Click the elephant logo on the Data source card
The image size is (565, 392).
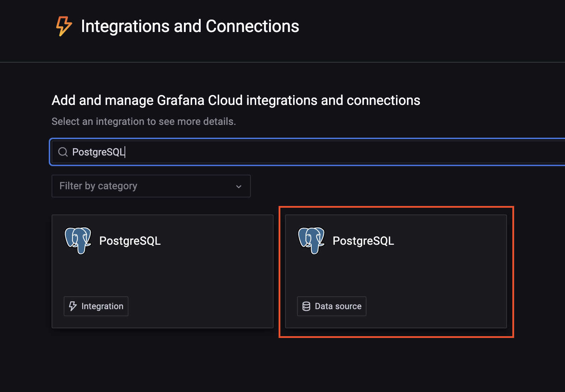pyautogui.click(x=311, y=241)
